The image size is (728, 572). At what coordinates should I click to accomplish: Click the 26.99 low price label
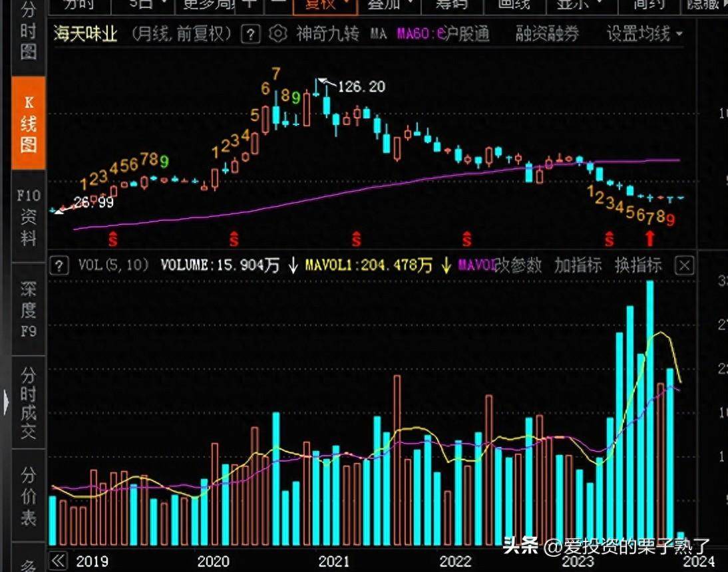click(93, 202)
